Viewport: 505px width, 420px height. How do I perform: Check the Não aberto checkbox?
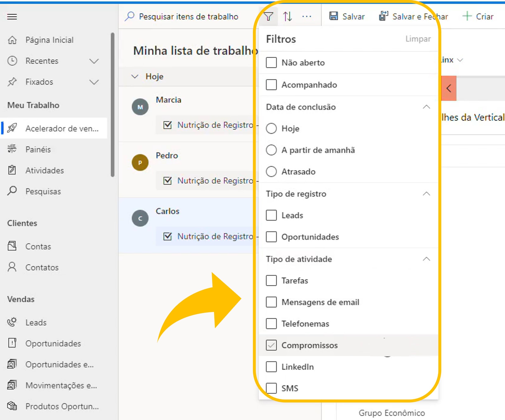pyautogui.click(x=271, y=63)
